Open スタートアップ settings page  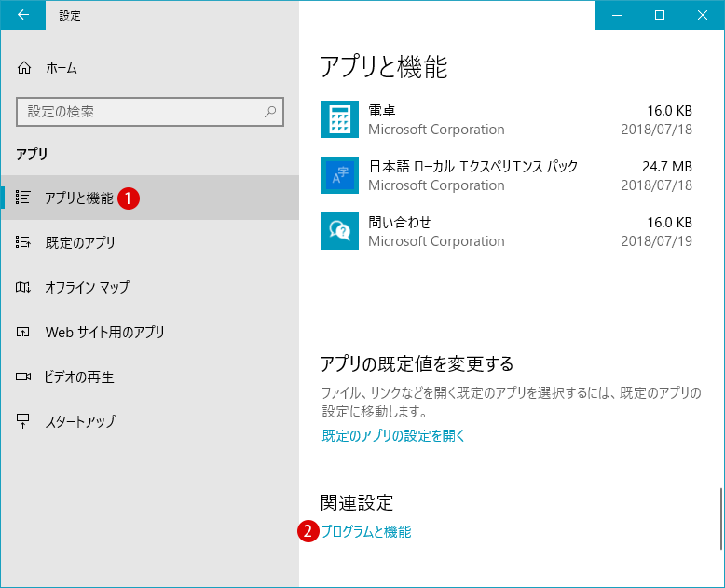point(150,421)
